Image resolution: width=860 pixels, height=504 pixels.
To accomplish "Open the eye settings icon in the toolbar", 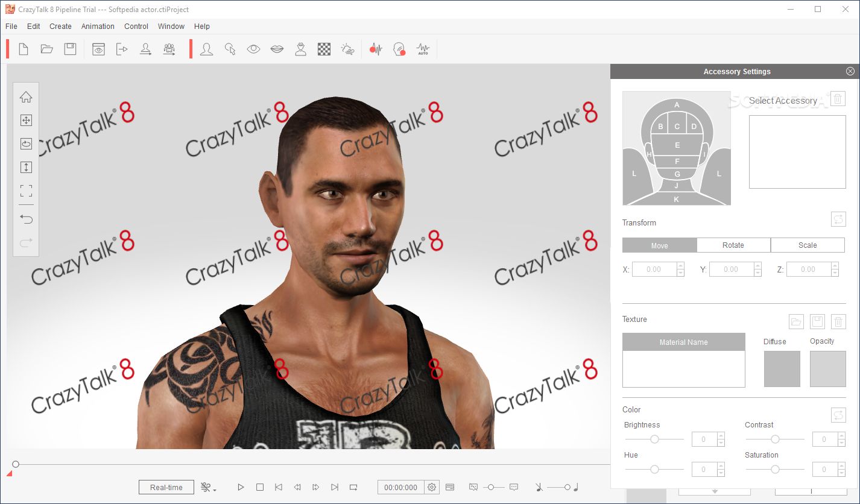I will [253, 49].
